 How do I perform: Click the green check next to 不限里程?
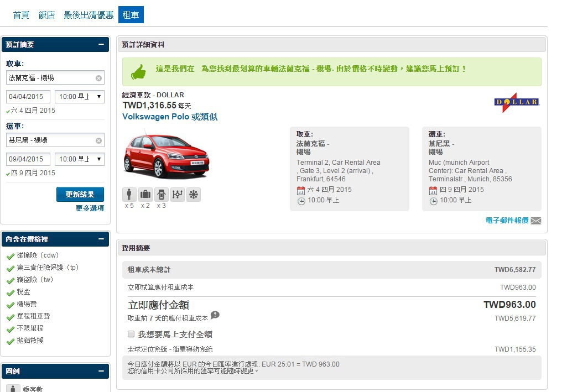11,330
